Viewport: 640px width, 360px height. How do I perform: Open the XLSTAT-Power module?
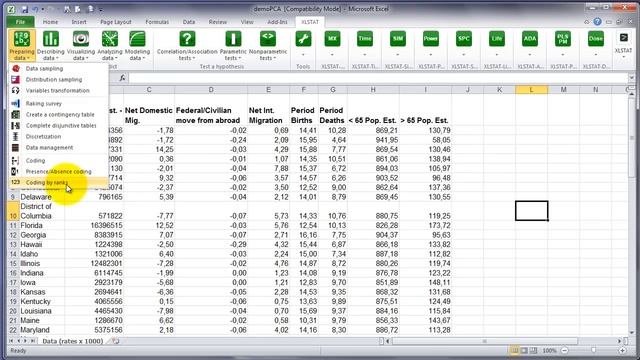pos(431,44)
